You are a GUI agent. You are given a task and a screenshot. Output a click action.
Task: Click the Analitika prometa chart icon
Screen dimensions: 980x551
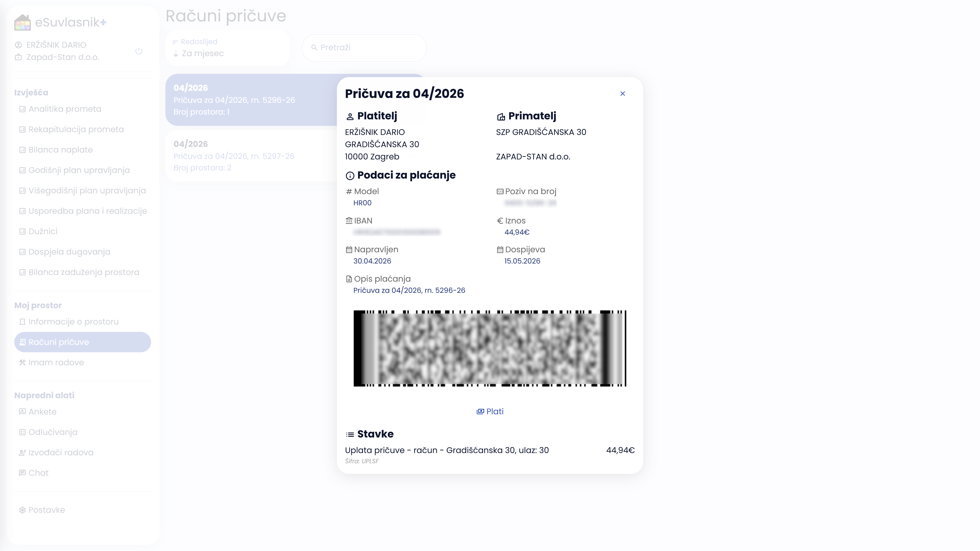click(x=22, y=109)
